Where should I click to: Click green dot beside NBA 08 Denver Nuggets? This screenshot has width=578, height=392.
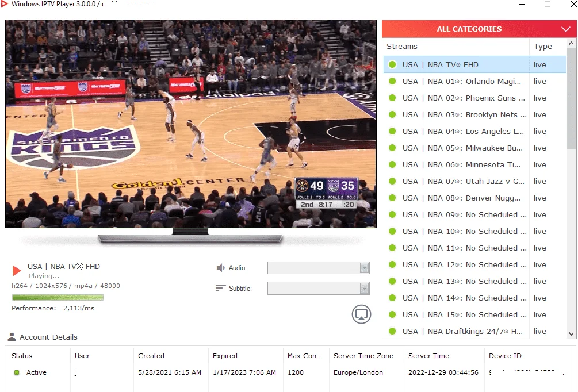[392, 198]
